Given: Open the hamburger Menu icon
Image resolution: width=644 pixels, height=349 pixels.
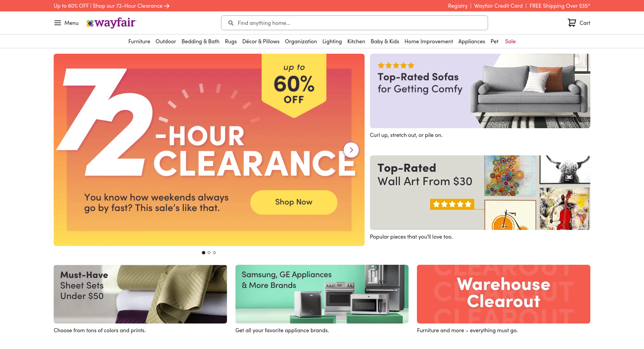Looking at the screenshot, I should (58, 23).
